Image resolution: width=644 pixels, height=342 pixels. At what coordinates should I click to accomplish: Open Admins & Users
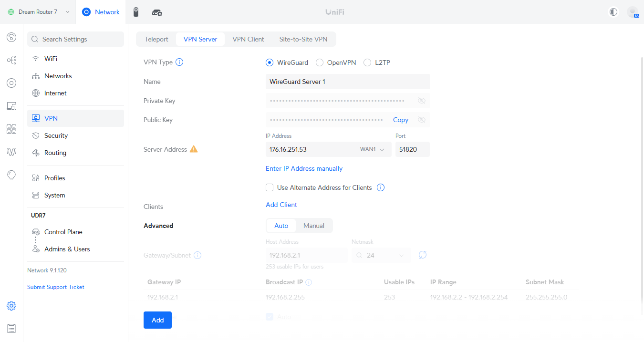[75, 249]
